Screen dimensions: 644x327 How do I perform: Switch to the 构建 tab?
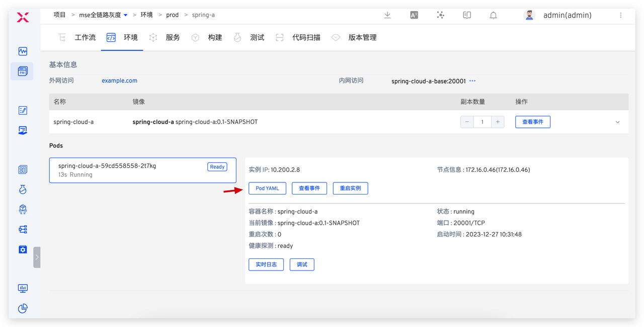tap(215, 37)
